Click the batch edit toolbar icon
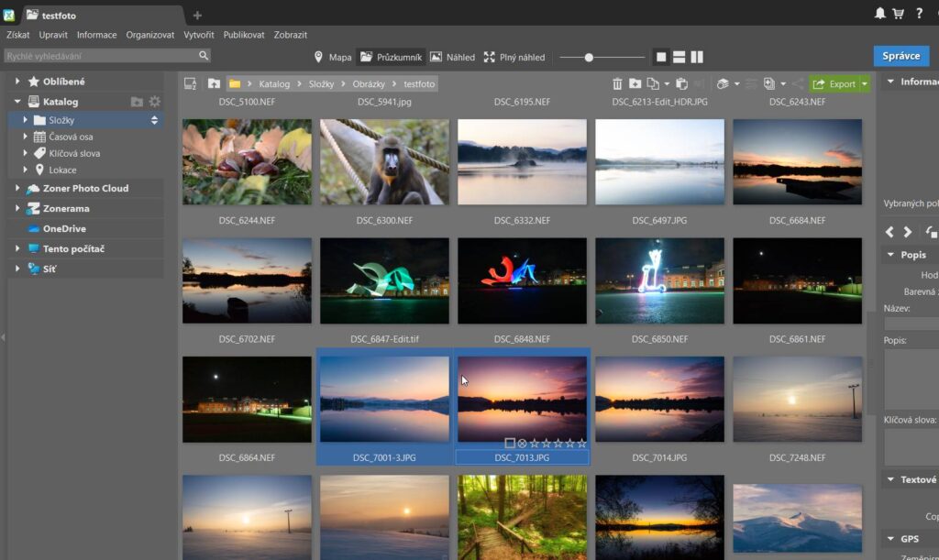 (x=769, y=83)
